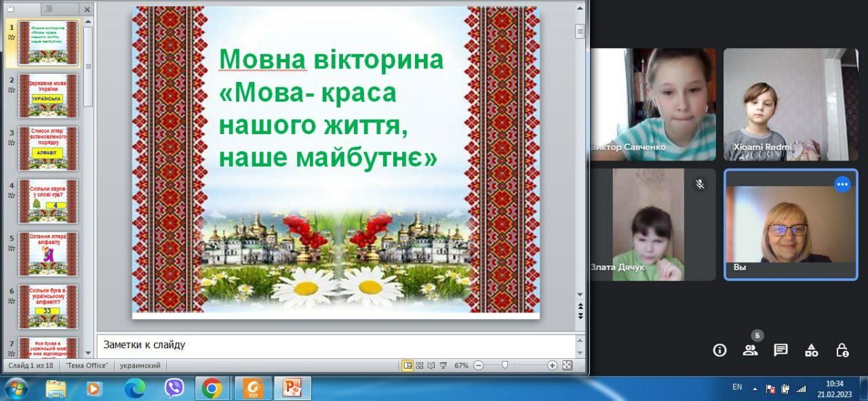
Task: Open the chat with everyone icon
Action: [781, 350]
